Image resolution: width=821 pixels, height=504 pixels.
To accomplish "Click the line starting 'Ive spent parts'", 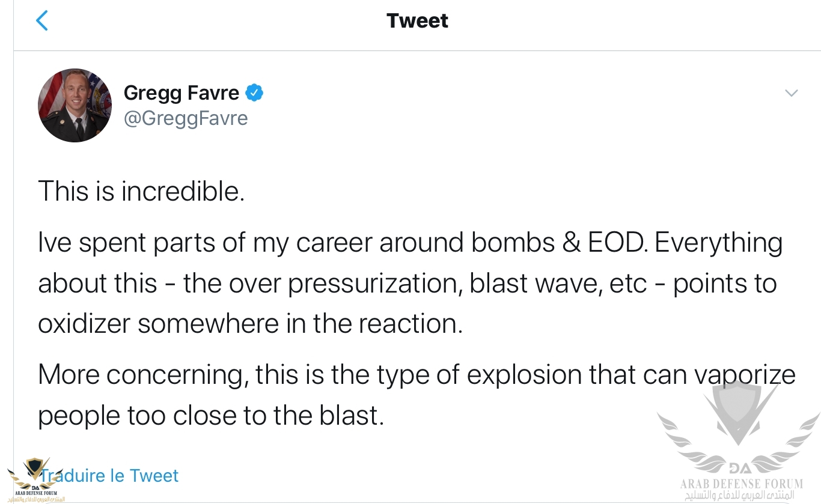I will pos(410,243).
